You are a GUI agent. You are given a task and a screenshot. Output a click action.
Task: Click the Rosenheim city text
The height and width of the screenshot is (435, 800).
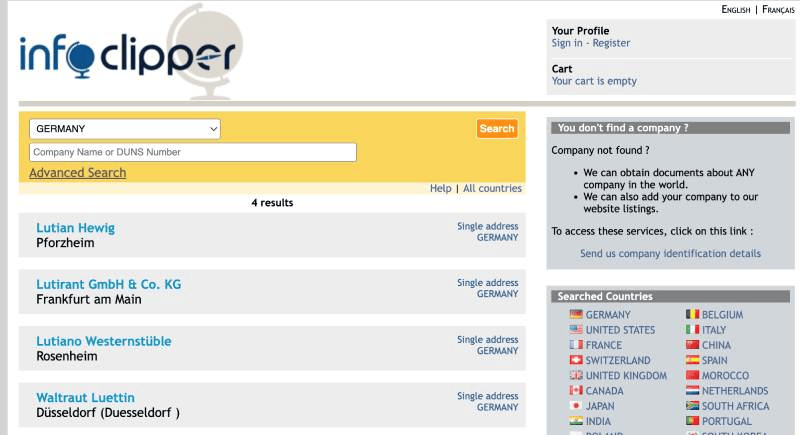point(67,356)
